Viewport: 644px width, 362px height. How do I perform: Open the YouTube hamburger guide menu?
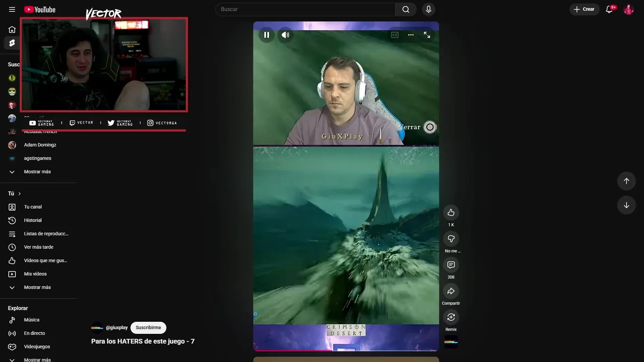coord(12,10)
